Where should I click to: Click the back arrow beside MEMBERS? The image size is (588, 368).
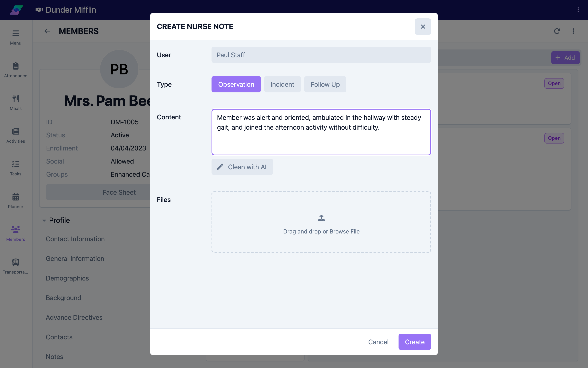click(47, 31)
